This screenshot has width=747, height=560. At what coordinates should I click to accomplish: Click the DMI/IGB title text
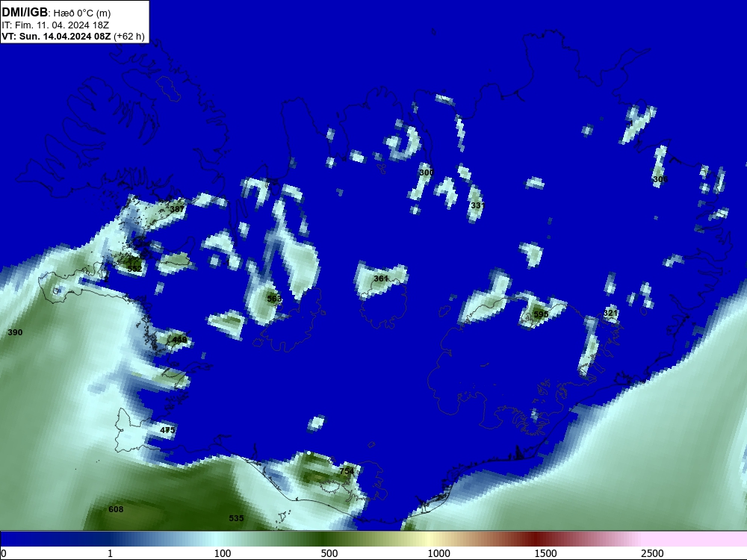coord(25,12)
